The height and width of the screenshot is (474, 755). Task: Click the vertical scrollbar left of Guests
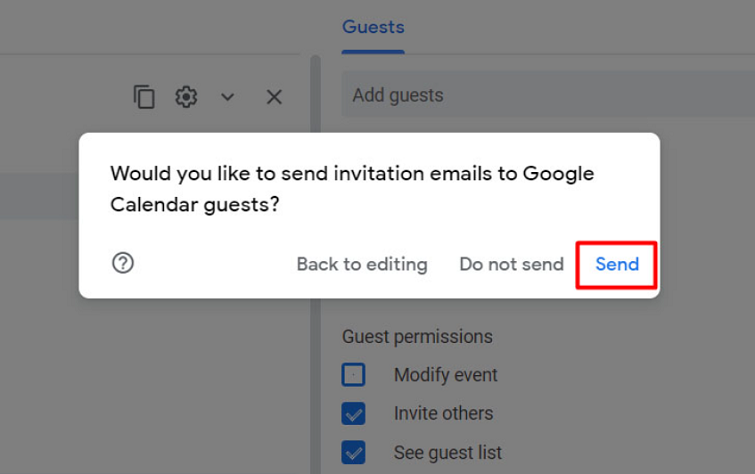pyautogui.click(x=316, y=100)
